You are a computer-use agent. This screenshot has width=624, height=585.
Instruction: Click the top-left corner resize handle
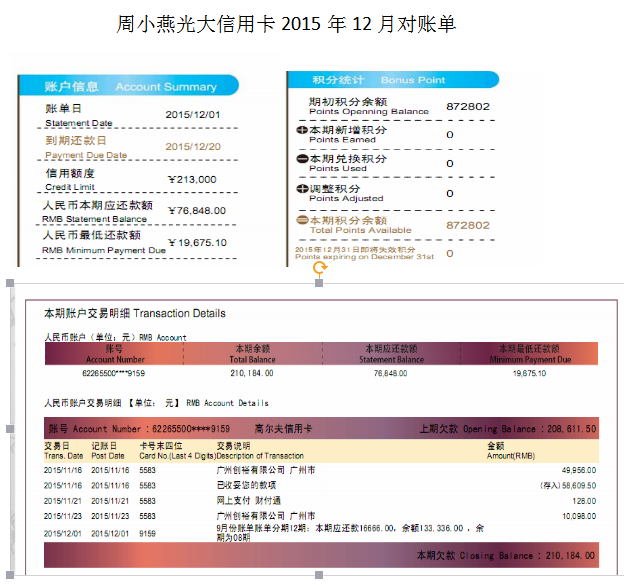pos(11,284)
